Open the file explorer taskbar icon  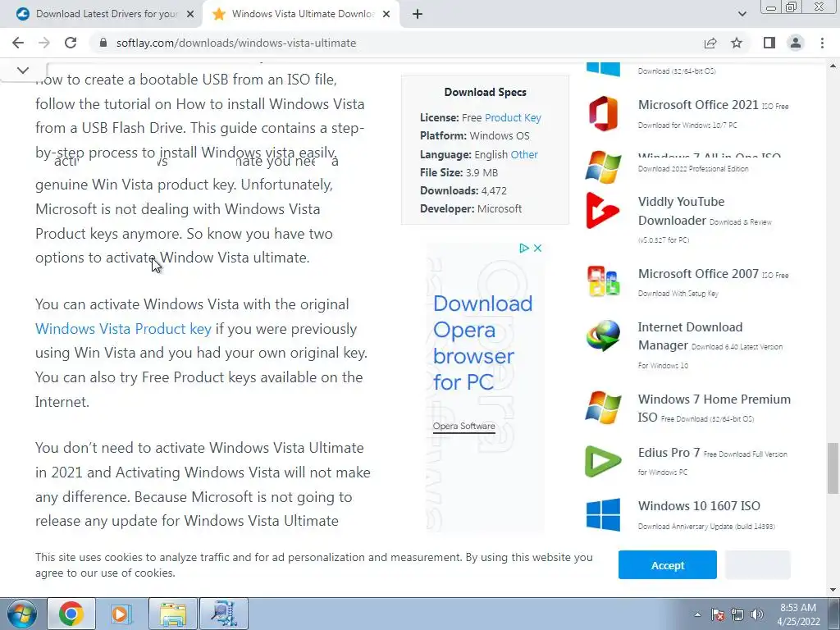pos(172,614)
